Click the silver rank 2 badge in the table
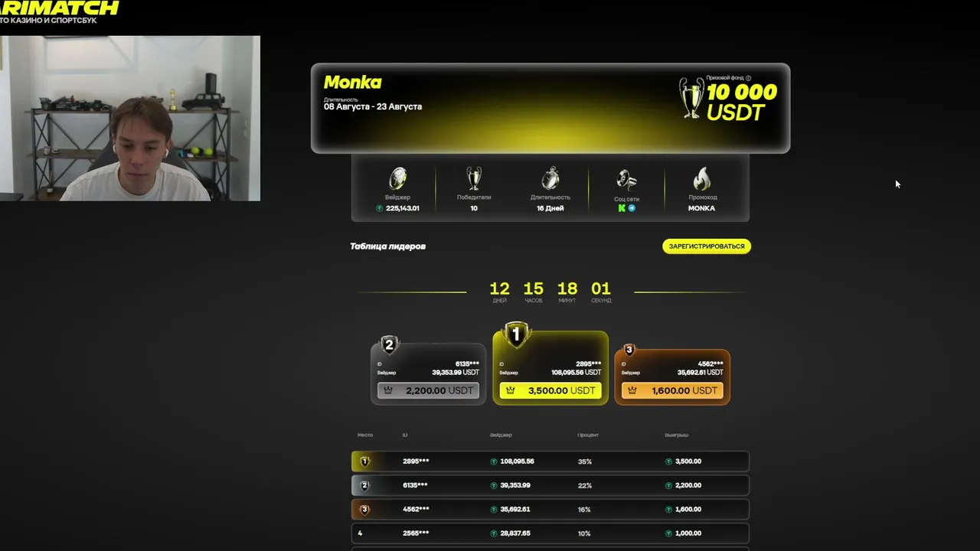 pyautogui.click(x=364, y=485)
